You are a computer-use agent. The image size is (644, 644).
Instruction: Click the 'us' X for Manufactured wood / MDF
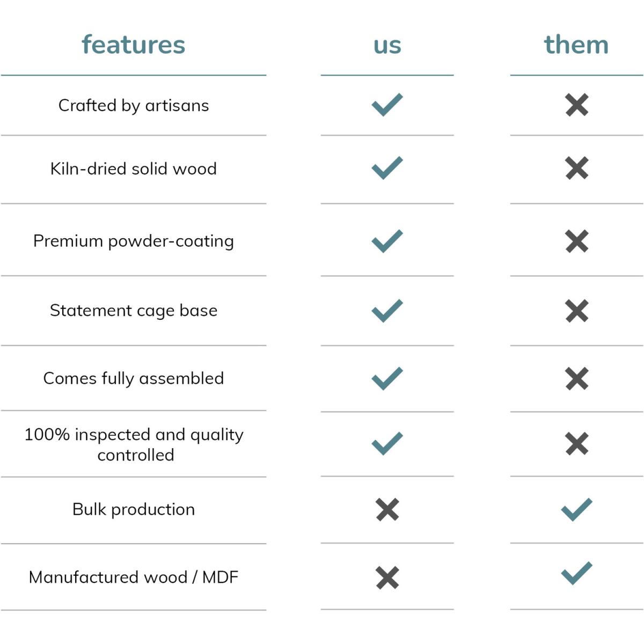pyautogui.click(x=387, y=577)
